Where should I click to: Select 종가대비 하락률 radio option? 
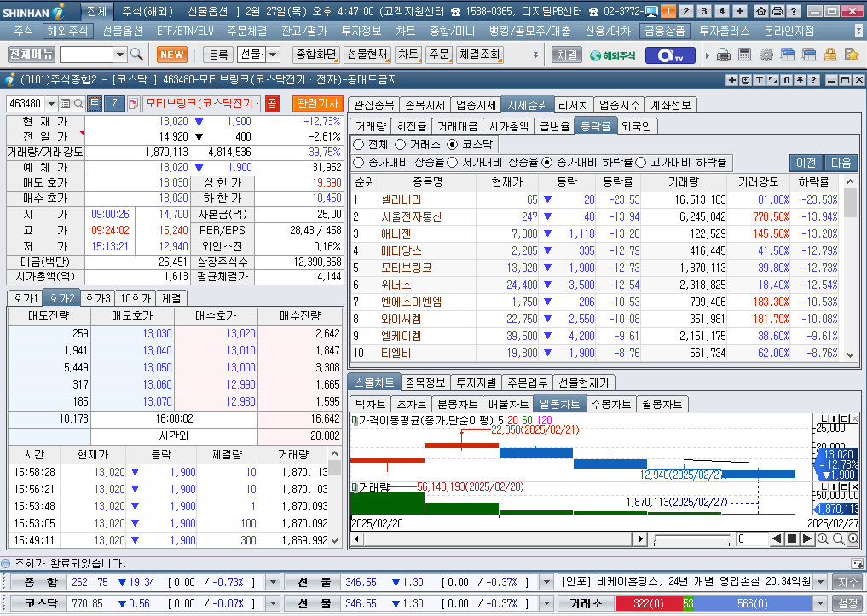tap(546, 163)
